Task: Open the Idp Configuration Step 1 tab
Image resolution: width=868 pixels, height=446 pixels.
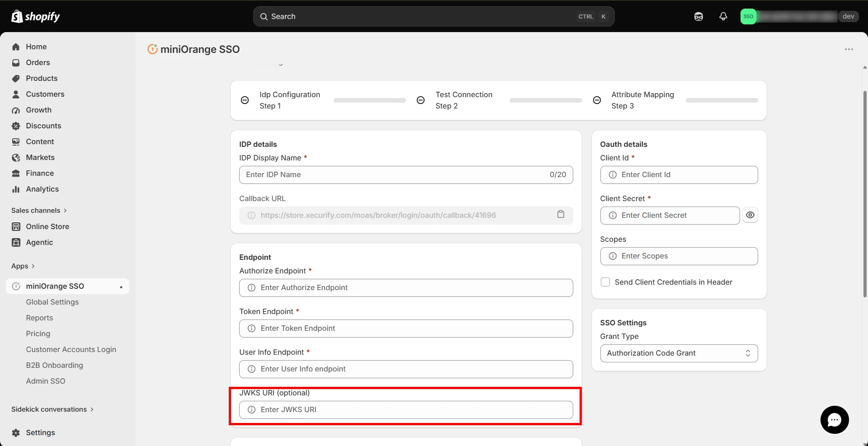Action: click(289, 100)
